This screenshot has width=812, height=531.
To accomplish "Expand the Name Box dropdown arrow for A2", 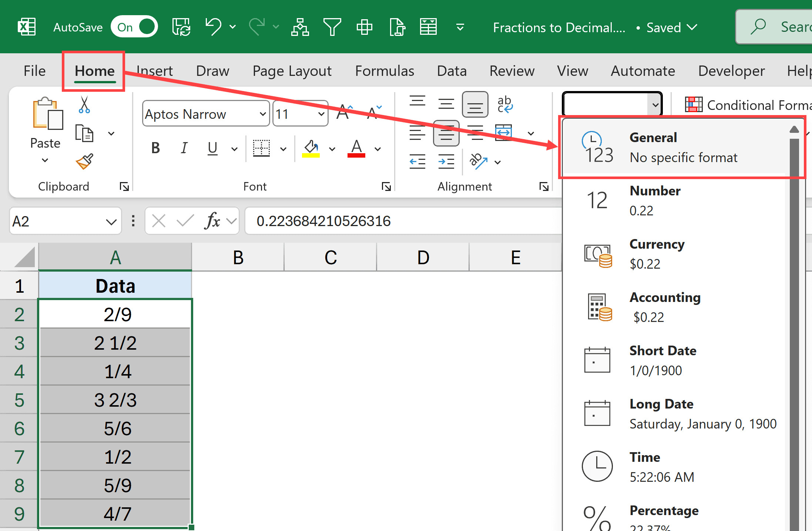I will 111,222.
